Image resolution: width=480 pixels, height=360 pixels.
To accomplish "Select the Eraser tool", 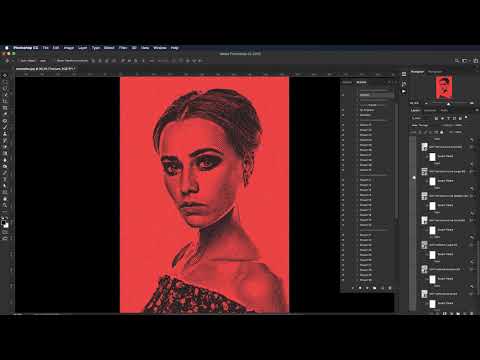I will coord(5,147).
